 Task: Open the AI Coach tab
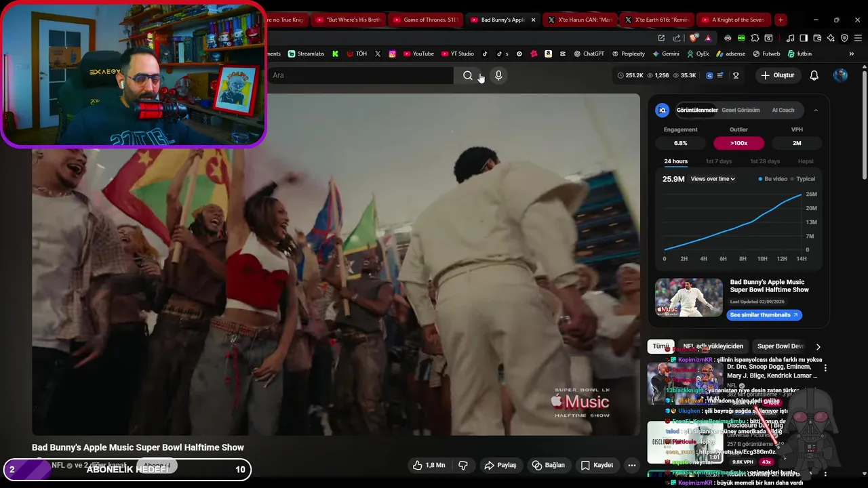point(783,110)
